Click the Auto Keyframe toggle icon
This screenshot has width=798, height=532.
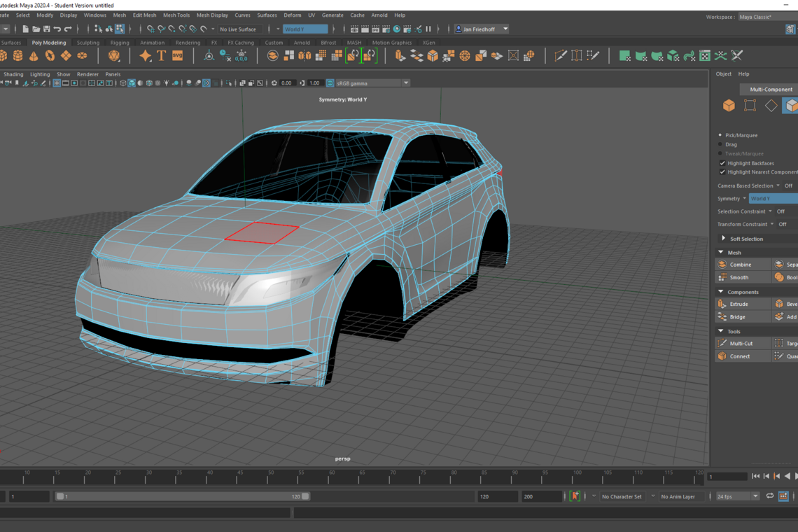click(575, 496)
